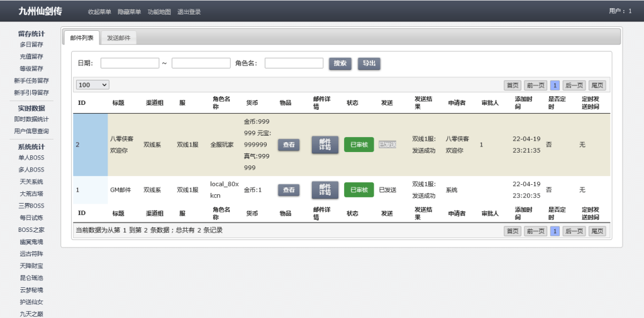Click the top 前一页 pagination button
644x318 pixels.
pyautogui.click(x=536, y=85)
